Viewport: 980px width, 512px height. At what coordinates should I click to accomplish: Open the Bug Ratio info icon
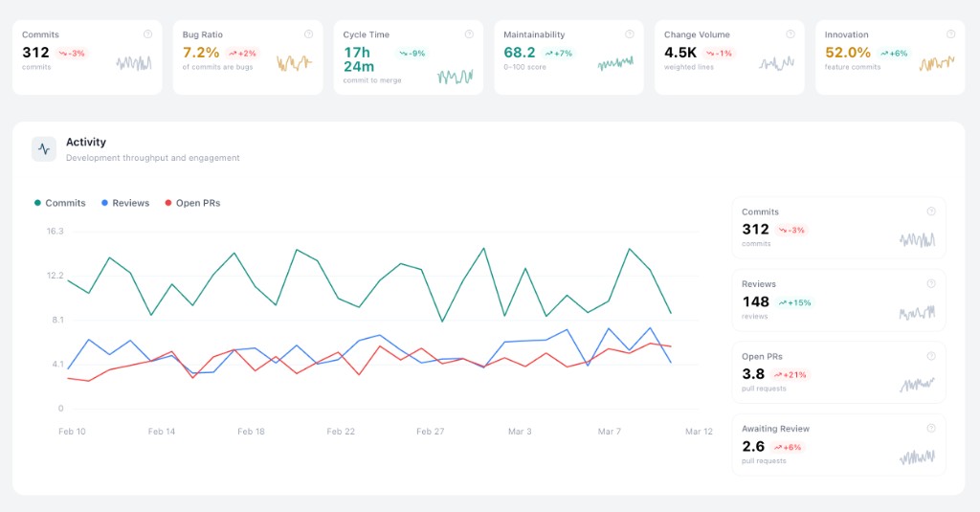308,34
